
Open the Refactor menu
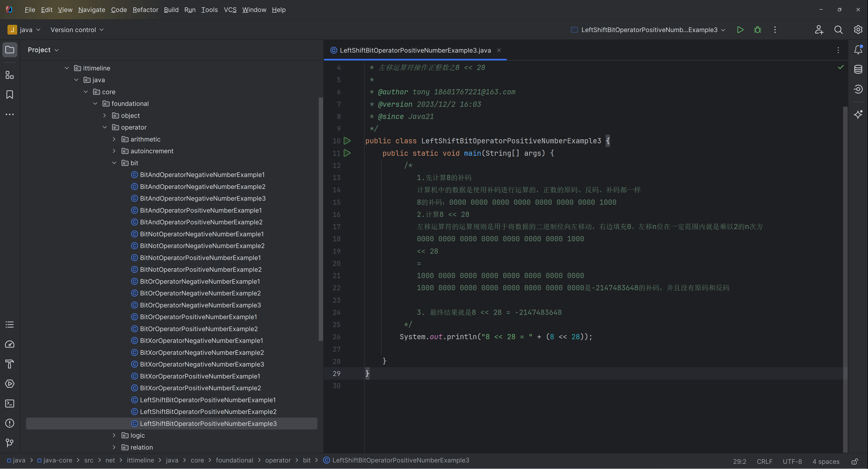pos(145,10)
